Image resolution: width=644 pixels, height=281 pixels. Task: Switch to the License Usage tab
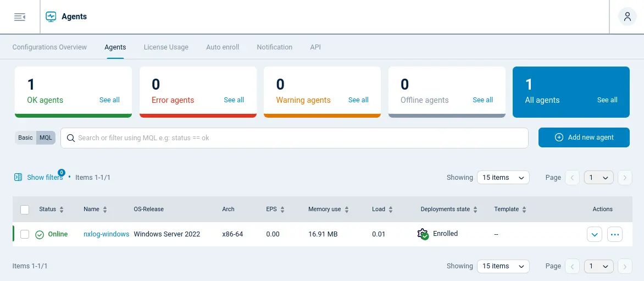(166, 47)
